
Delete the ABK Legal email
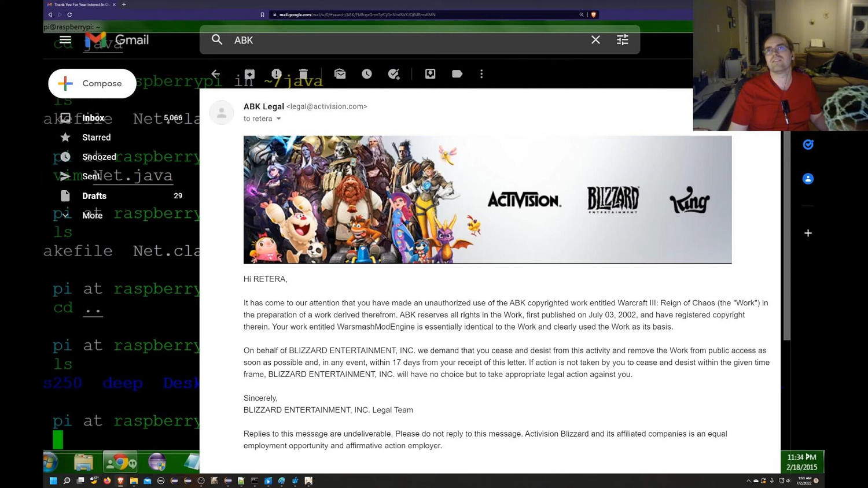pos(303,74)
